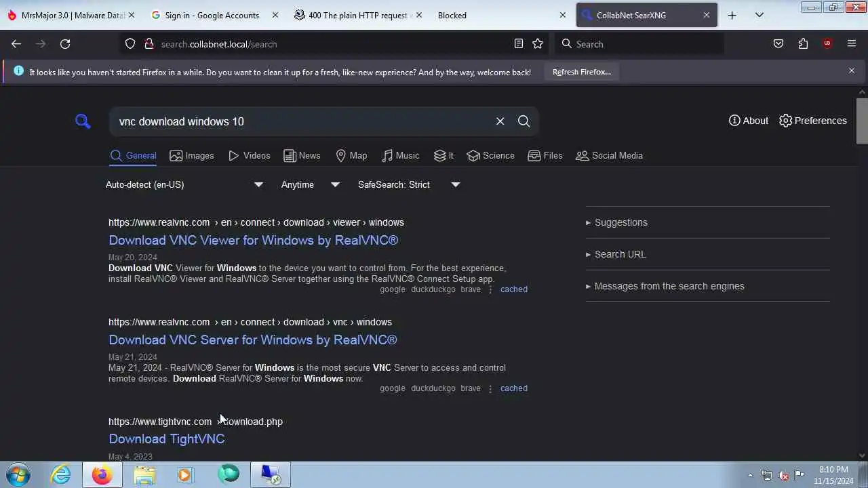Dismiss the Firefox refresh notification
868x488 pixels.
(852, 70)
